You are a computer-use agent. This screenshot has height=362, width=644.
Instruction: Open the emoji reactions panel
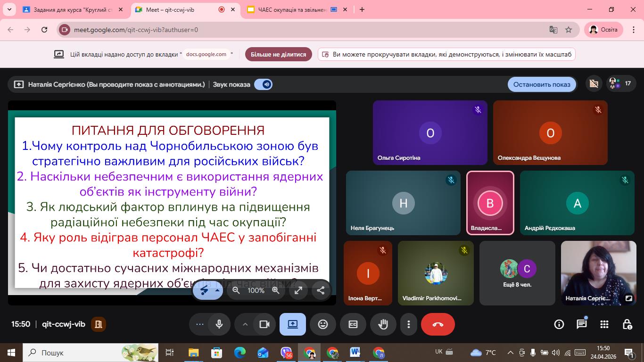(323, 324)
